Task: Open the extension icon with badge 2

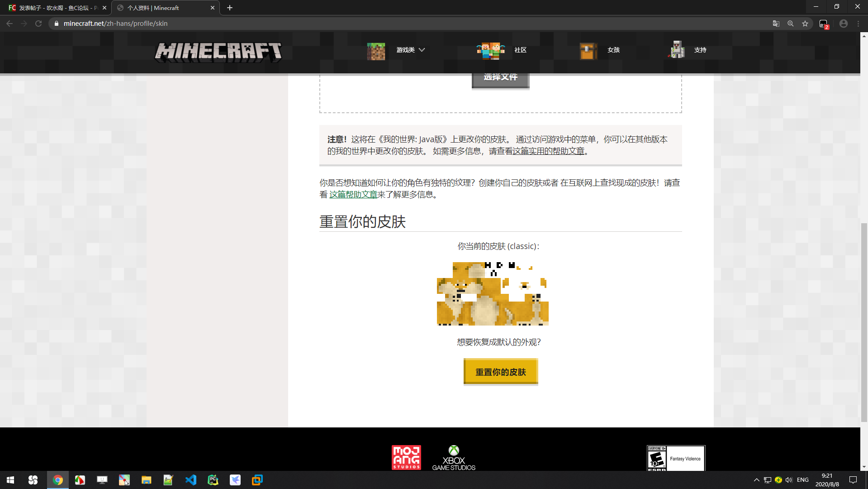Action: pos(824,24)
